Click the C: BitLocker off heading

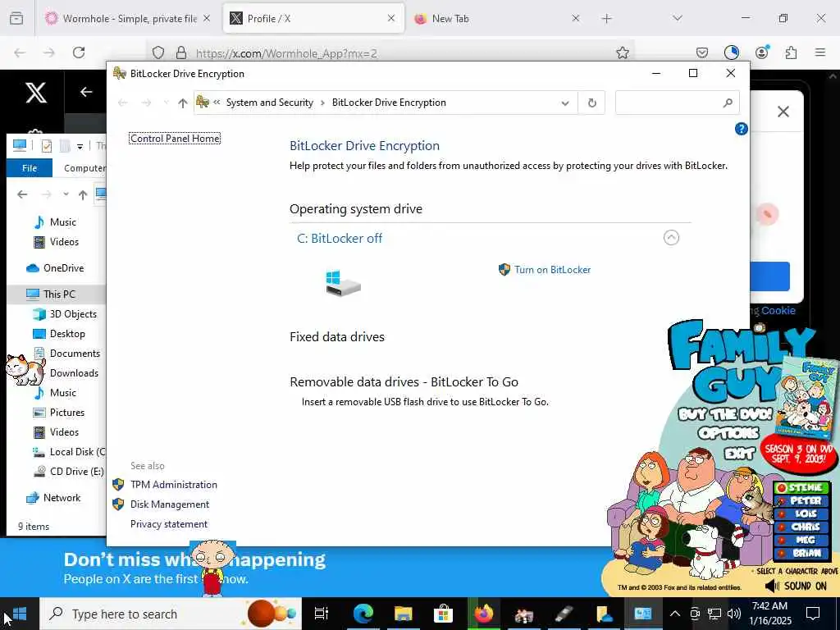tap(339, 239)
